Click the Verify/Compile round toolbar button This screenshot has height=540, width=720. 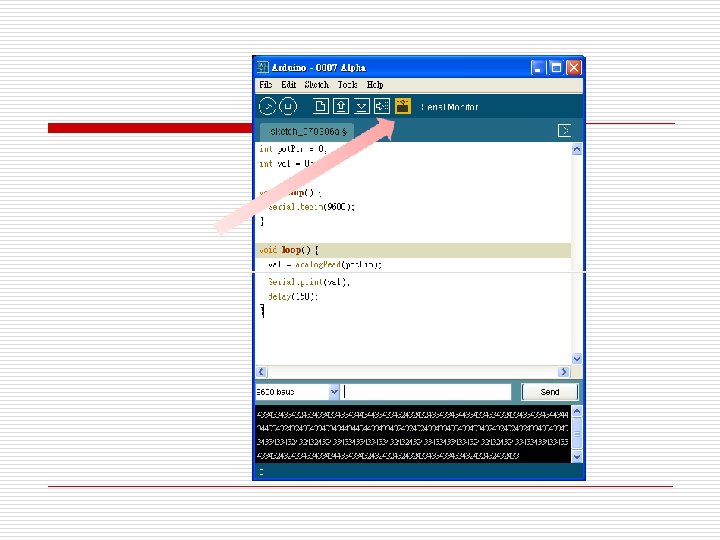click(x=267, y=107)
